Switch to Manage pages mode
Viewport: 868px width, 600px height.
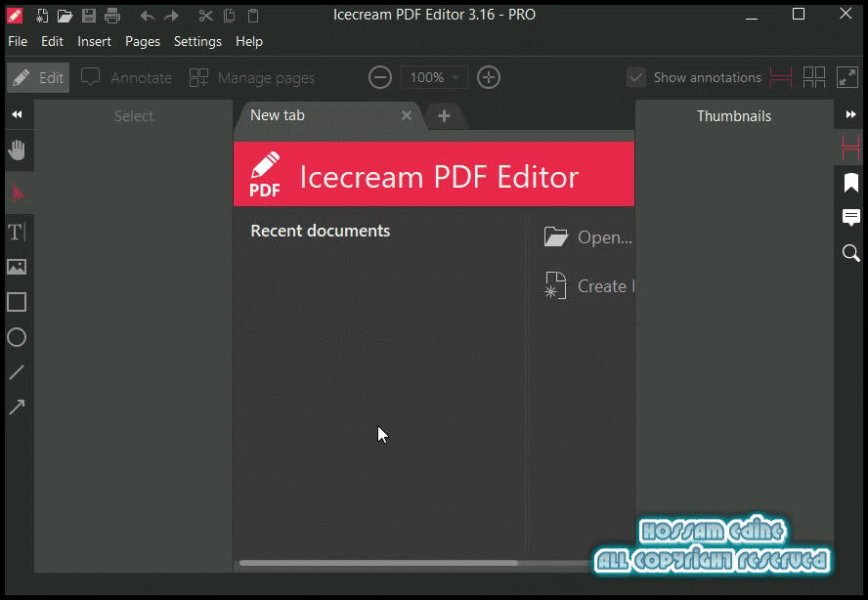252,77
